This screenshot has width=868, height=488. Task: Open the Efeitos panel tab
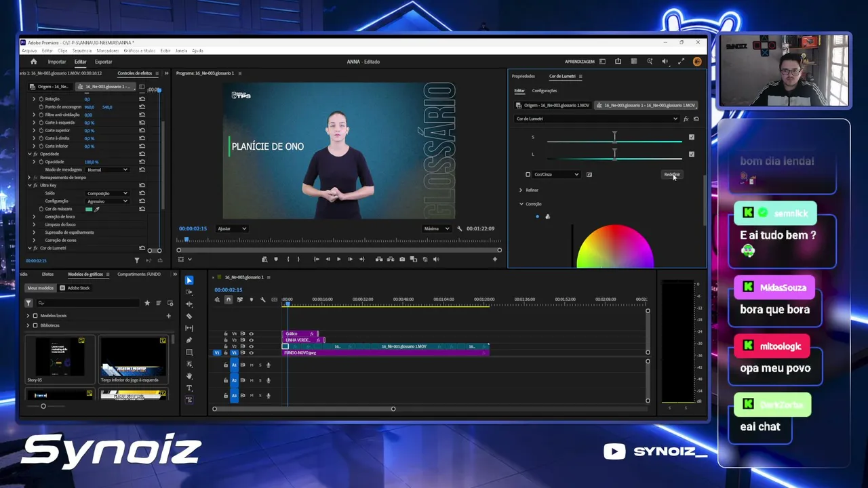coord(47,274)
